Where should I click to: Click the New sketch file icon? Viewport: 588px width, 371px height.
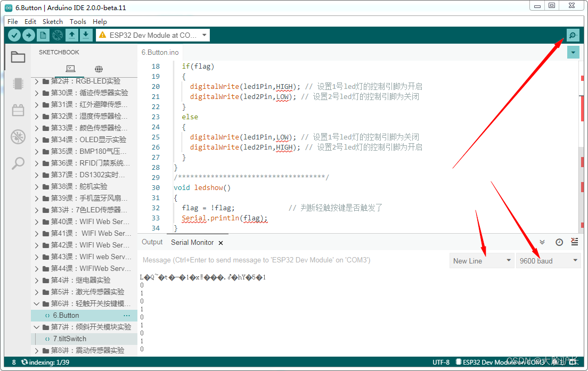[43, 35]
